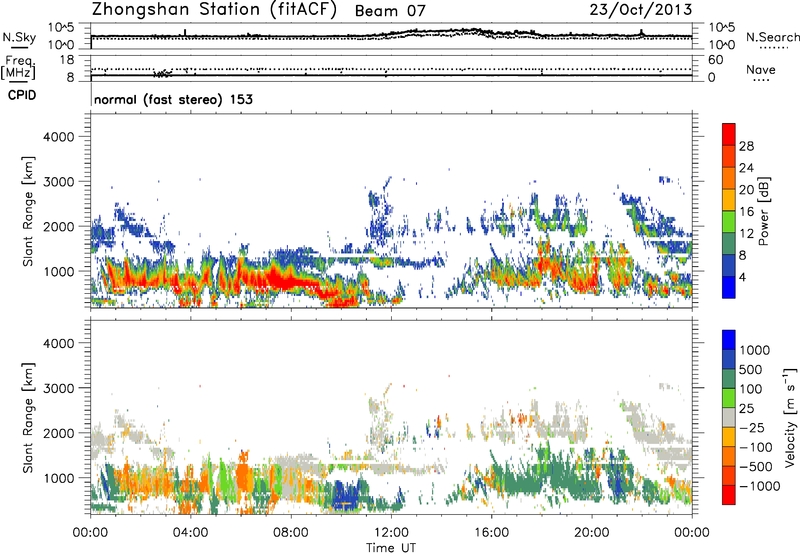Image resolution: width=800 pixels, height=554 pixels.
Task: Click the -100 Velocity colorbar tick label
Action: pyautogui.click(x=756, y=447)
